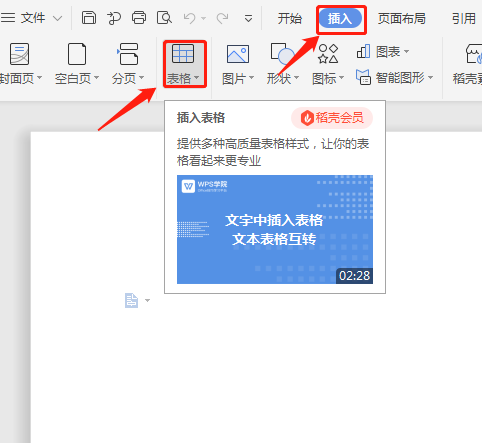
Task: Expand the 文件 menu chevron
Action: pyautogui.click(x=58, y=18)
